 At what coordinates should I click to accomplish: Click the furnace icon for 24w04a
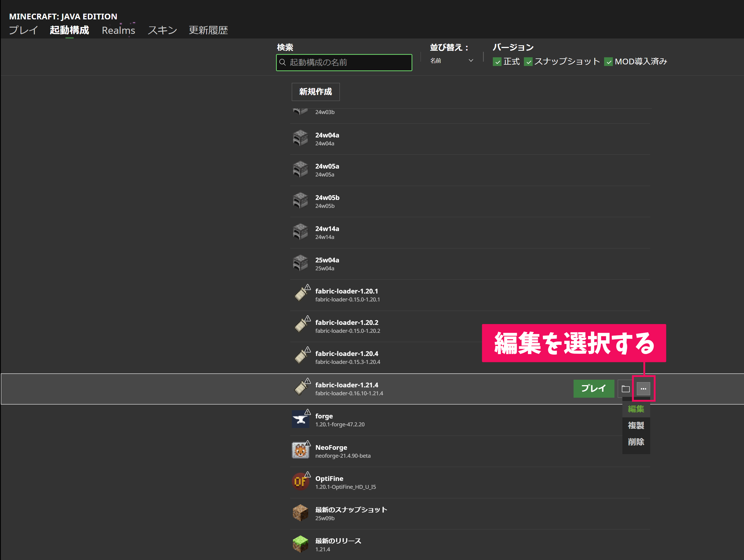[300, 139]
